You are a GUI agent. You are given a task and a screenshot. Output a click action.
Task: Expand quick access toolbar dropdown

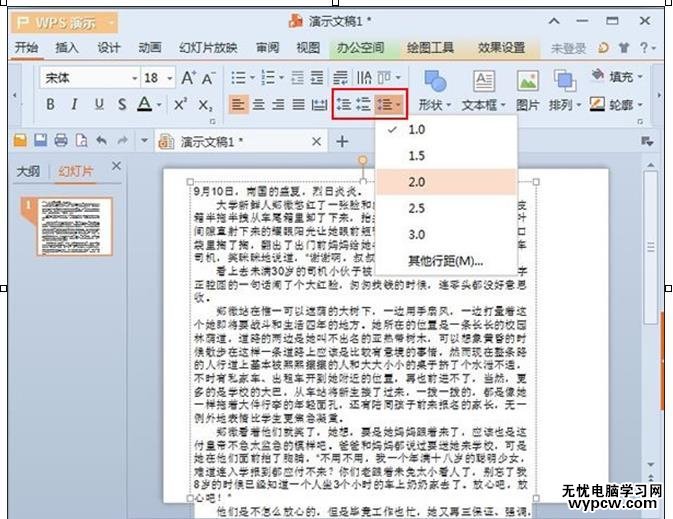point(145,141)
